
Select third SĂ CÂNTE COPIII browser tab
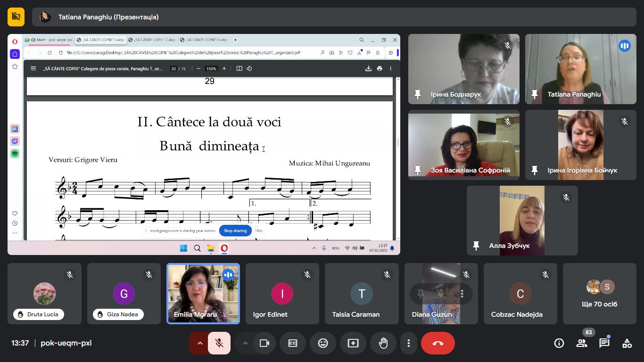click(x=153, y=40)
